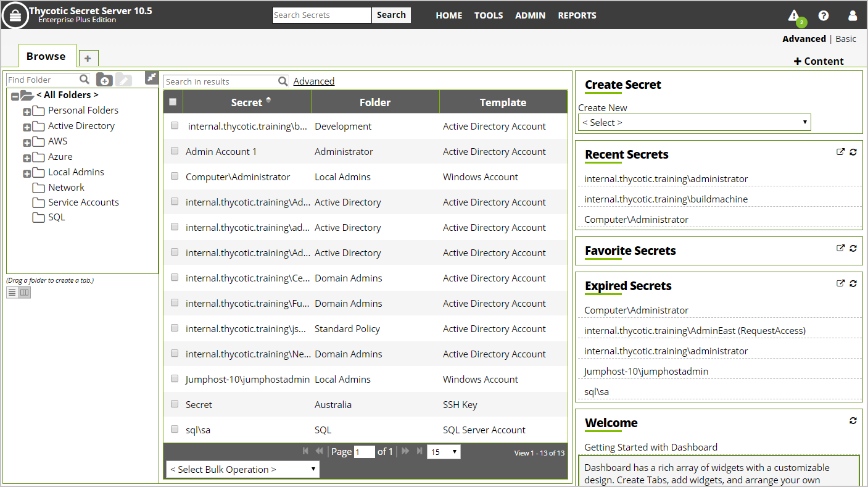Go to the first page of results
Viewport: 868px width, 487px height.
click(x=305, y=451)
